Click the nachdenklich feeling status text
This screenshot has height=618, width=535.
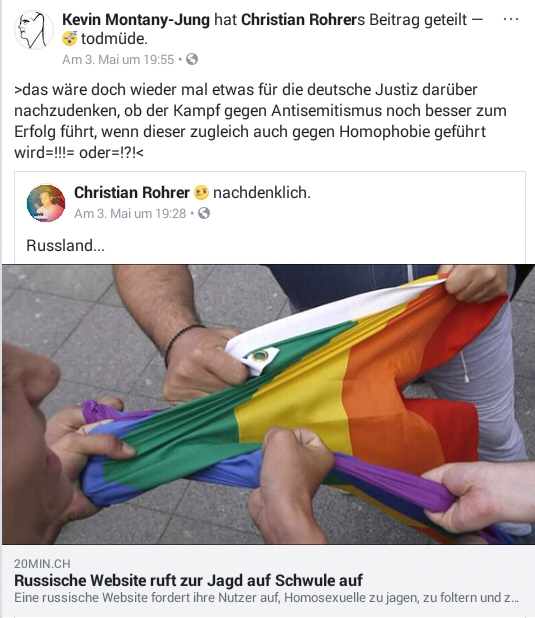click(x=262, y=193)
